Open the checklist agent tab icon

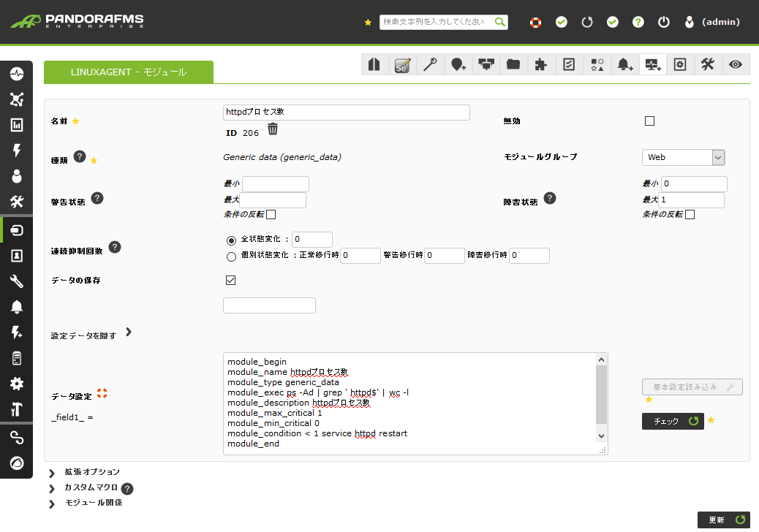click(569, 64)
